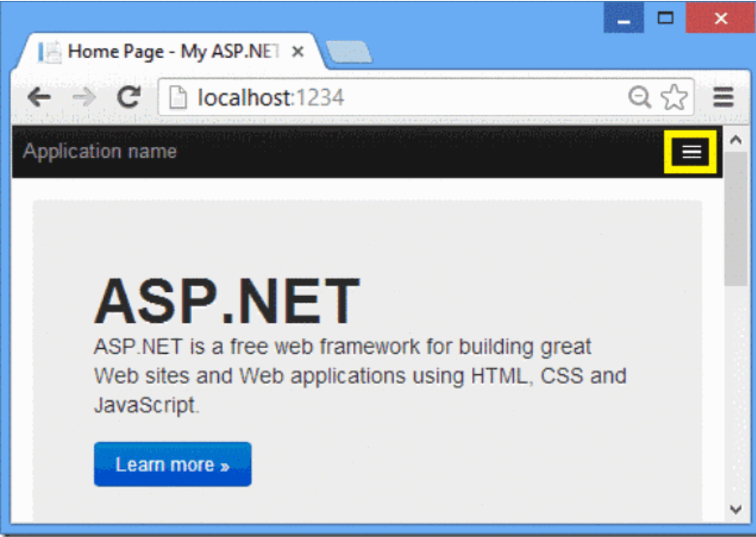Click the Application name link

[x=100, y=152]
